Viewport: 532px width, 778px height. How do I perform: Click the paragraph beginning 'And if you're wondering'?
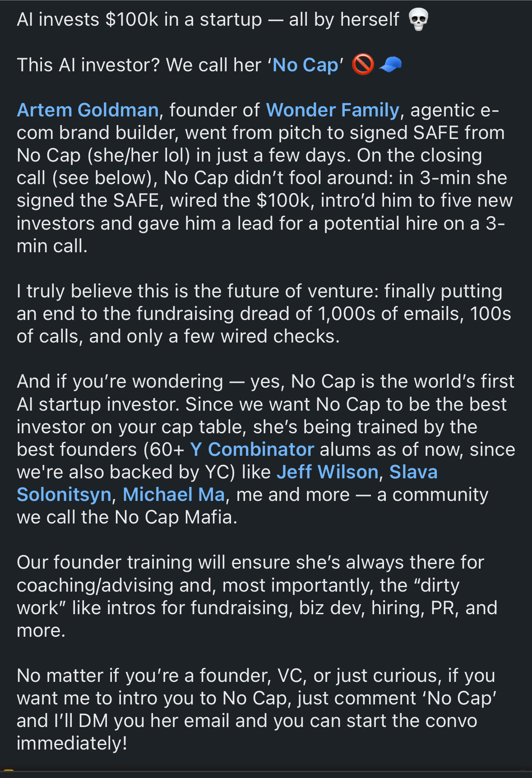coord(266,449)
